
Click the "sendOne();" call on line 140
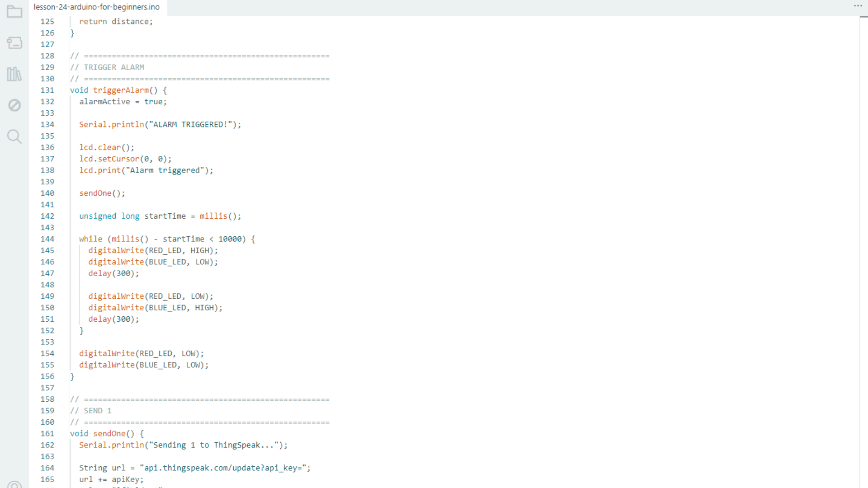coord(102,193)
